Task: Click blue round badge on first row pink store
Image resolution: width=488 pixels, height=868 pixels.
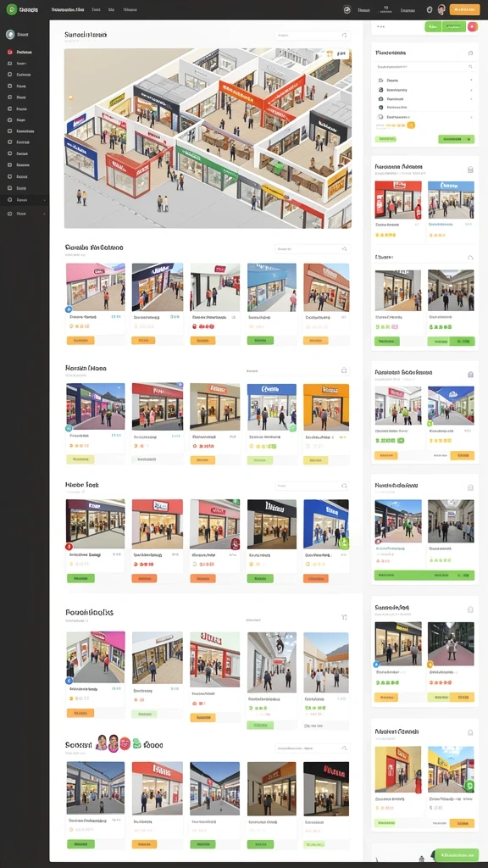Action: 69,309
